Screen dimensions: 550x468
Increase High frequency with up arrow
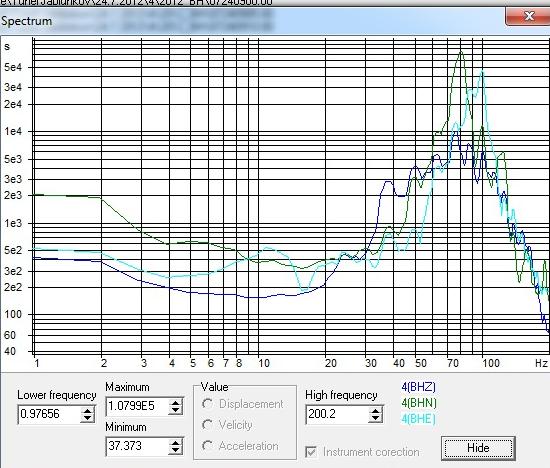375,410
